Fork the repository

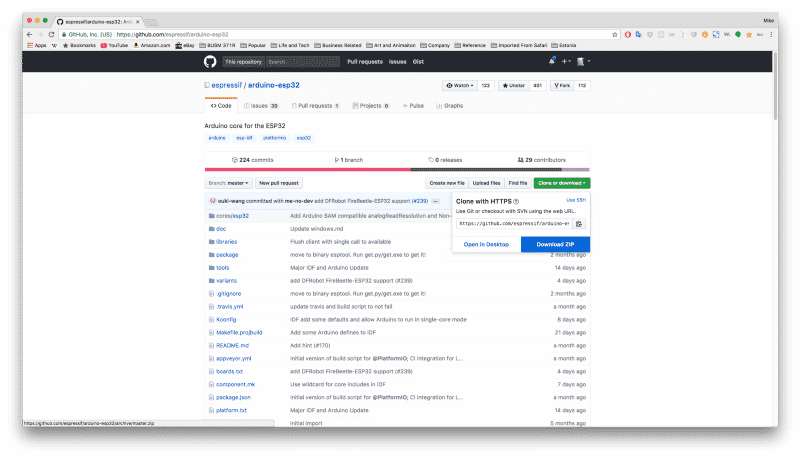(x=562, y=86)
